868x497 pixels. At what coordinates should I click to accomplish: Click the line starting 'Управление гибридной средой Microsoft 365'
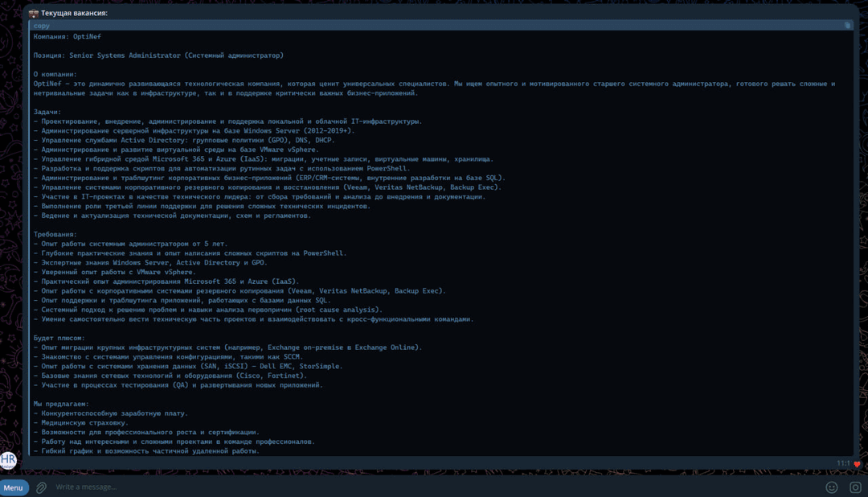pos(264,159)
